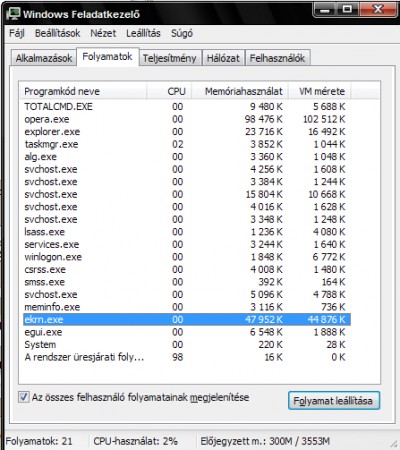Select the taskmgr.exe process
Screen dimensions: 400x450
coord(187,144)
